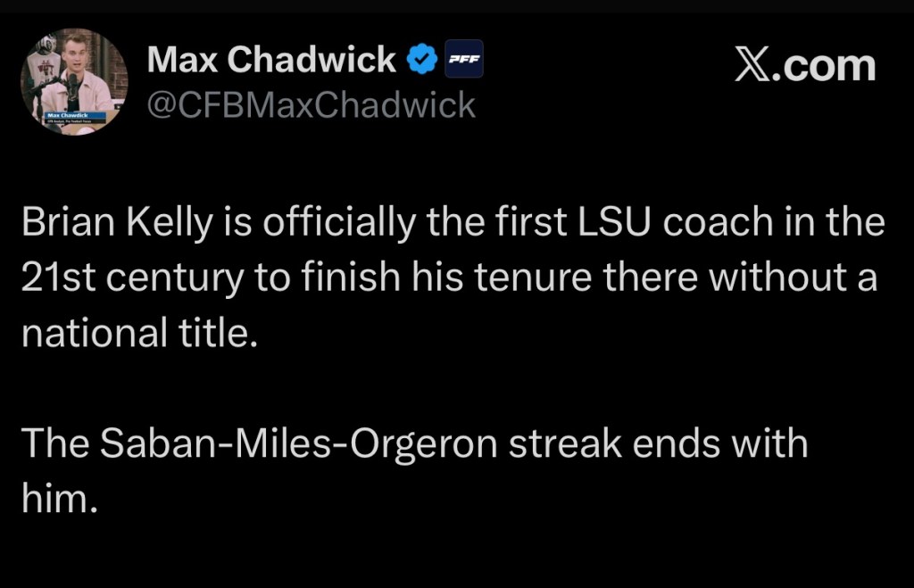Open the @CFBMaxChadwick handle
The height and width of the screenshot is (588, 914).
310,105
